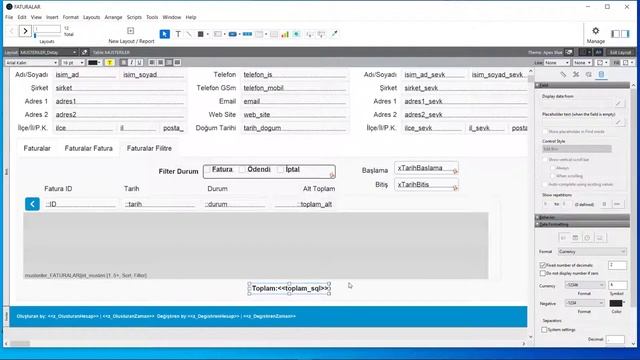Select the Format Painter tool
Screen dimensions: 640x360
pos(334,34)
